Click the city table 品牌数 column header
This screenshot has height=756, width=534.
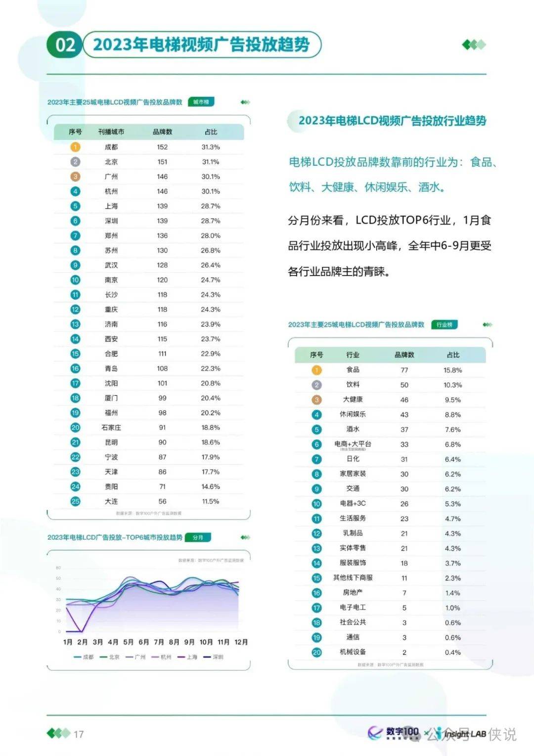tap(162, 132)
